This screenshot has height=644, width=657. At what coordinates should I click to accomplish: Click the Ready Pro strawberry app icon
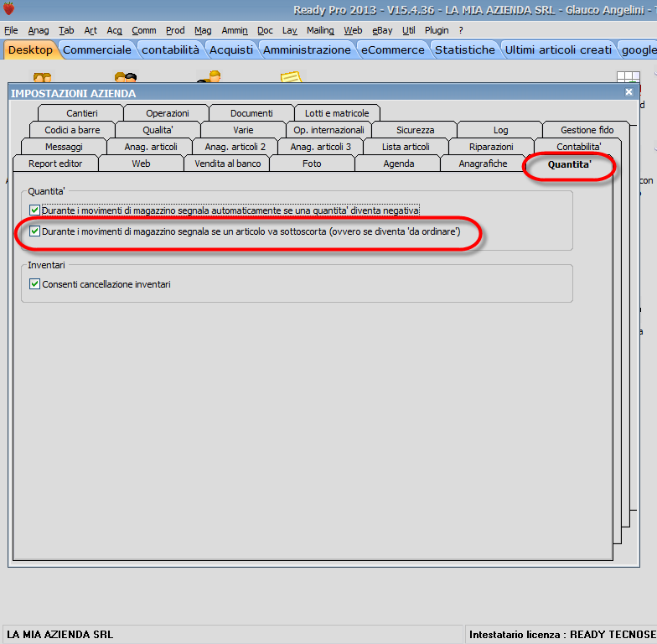[8, 8]
